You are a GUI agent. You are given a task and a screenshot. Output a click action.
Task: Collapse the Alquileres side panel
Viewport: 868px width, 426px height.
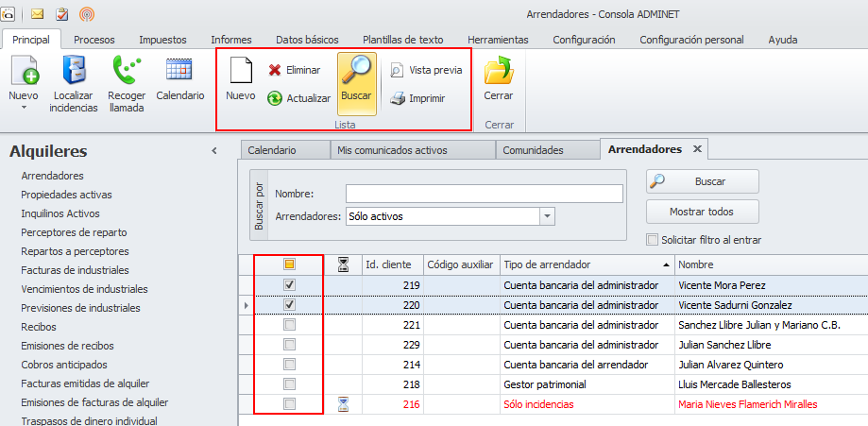coord(214,151)
